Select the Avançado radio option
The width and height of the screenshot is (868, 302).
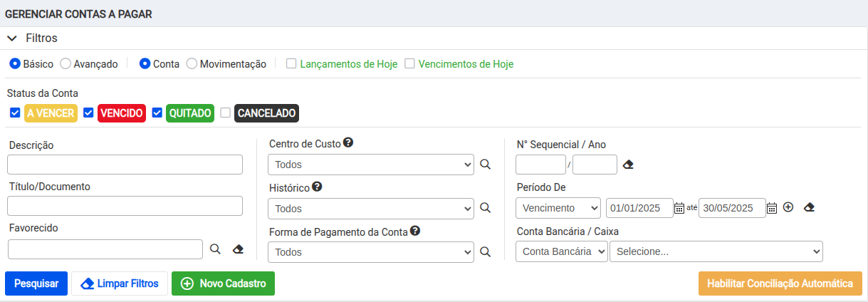(66, 63)
